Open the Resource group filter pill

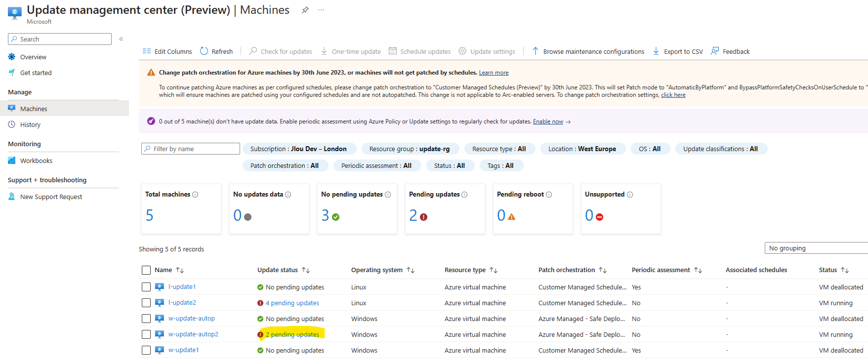[410, 149]
